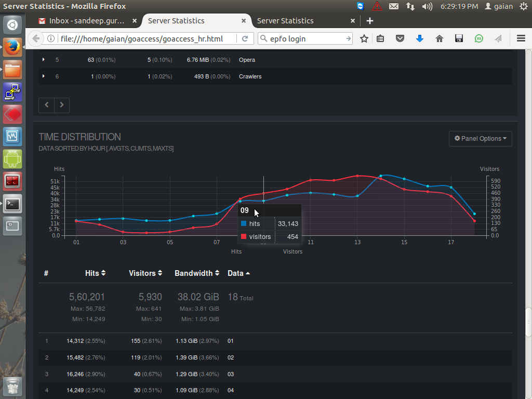Open the mail indicator in the top panel

(x=393, y=6)
